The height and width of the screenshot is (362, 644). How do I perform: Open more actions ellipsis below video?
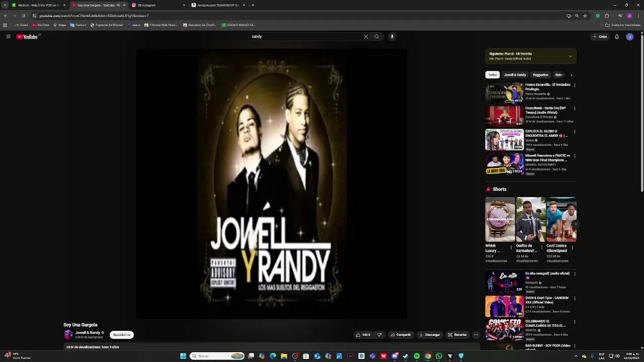coord(475,335)
